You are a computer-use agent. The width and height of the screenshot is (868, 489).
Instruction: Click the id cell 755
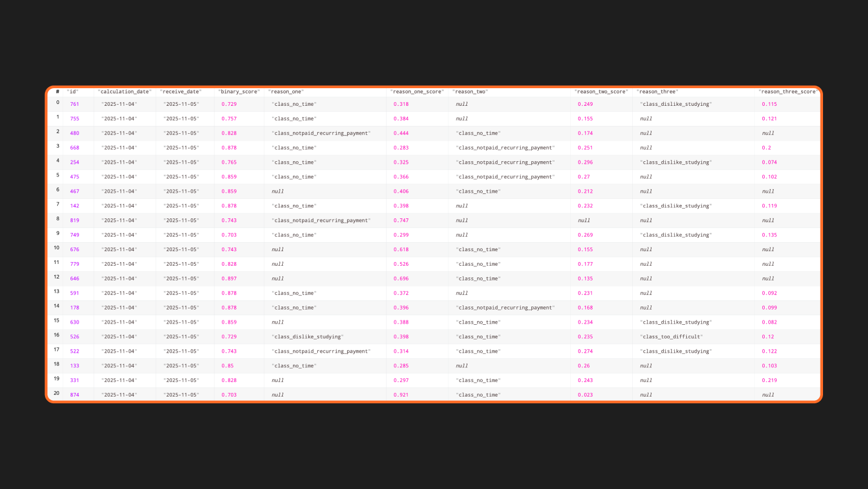(x=74, y=119)
